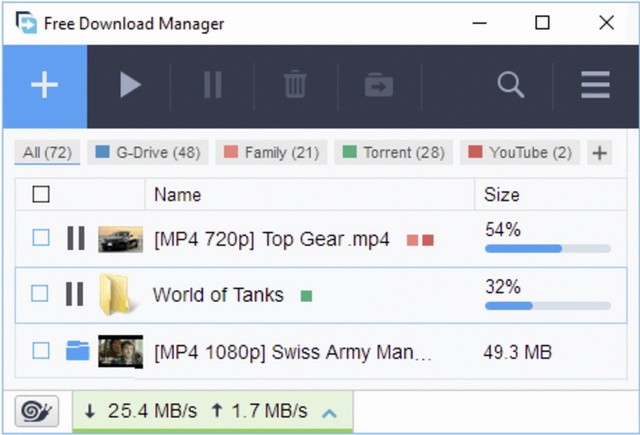Check the select-all header checkbox

tap(41, 194)
